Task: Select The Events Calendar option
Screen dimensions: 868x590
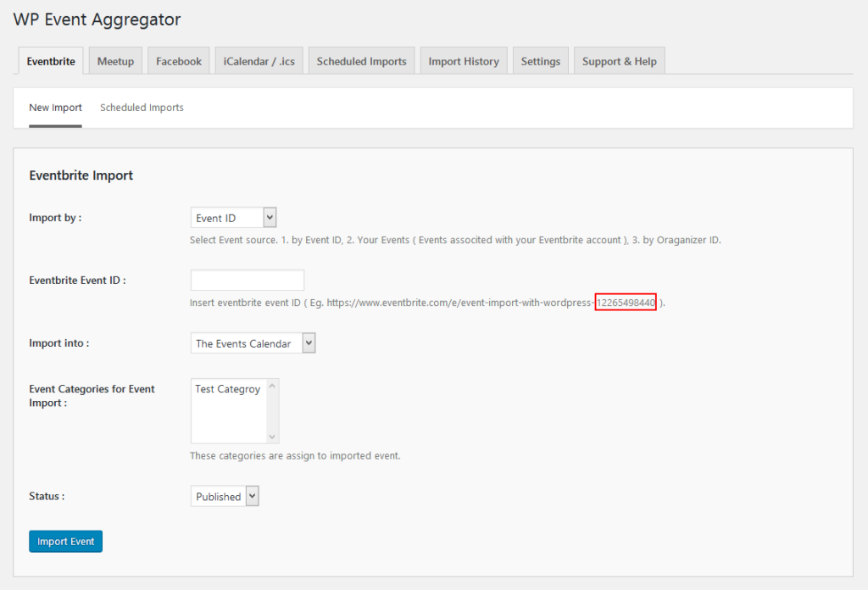Action: (x=246, y=342)
